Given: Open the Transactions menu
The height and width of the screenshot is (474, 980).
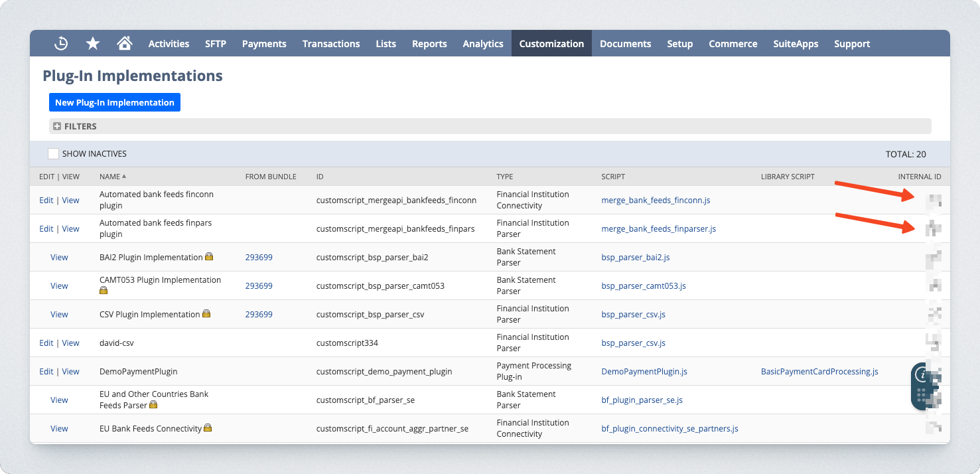Looking at the screenshot, I should 331,44.
